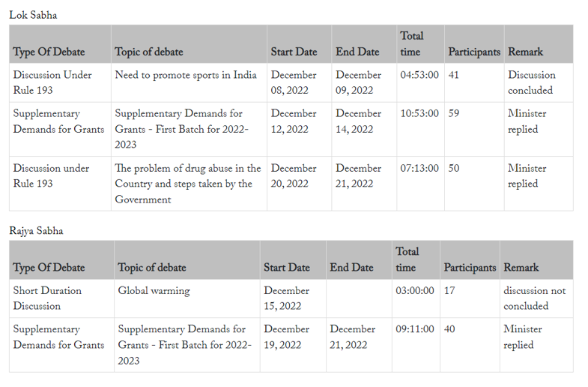
Task: Click the 10:53:00 total time cell
Action: coord(420,129)
